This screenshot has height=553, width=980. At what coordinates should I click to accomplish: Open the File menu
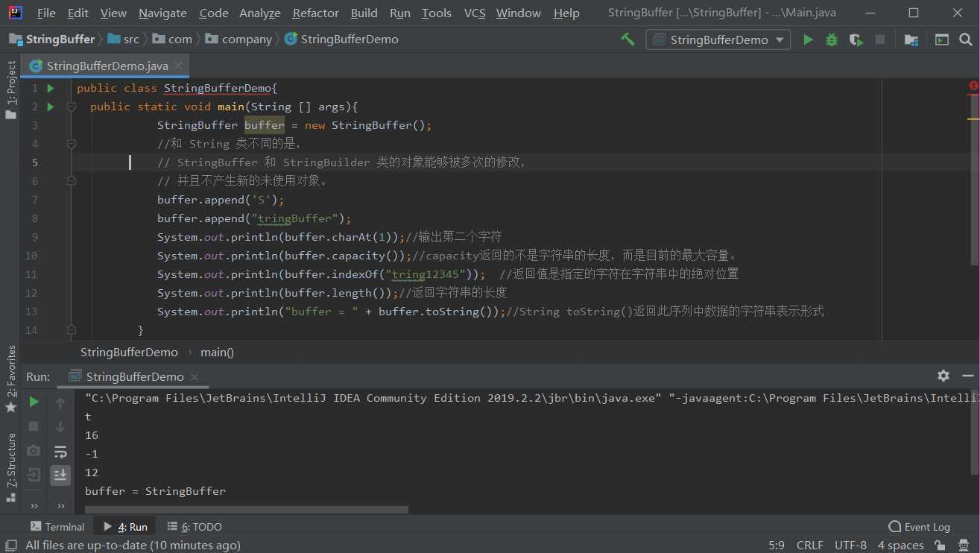click(46, 13)
